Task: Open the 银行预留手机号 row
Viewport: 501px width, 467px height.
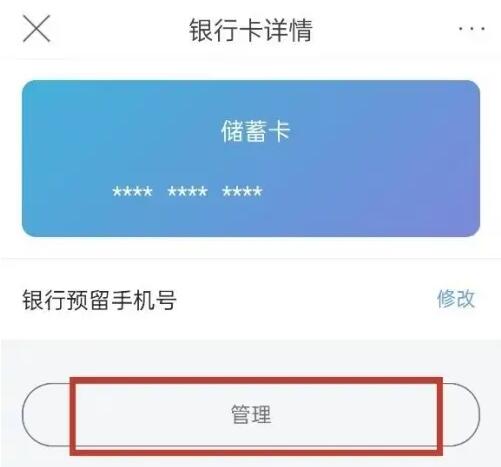Action: [x=250, y=299]
